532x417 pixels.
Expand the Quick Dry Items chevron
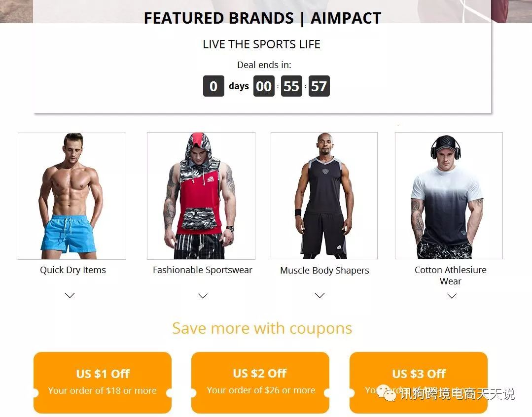pyautogui.click(x=70, y=295)
